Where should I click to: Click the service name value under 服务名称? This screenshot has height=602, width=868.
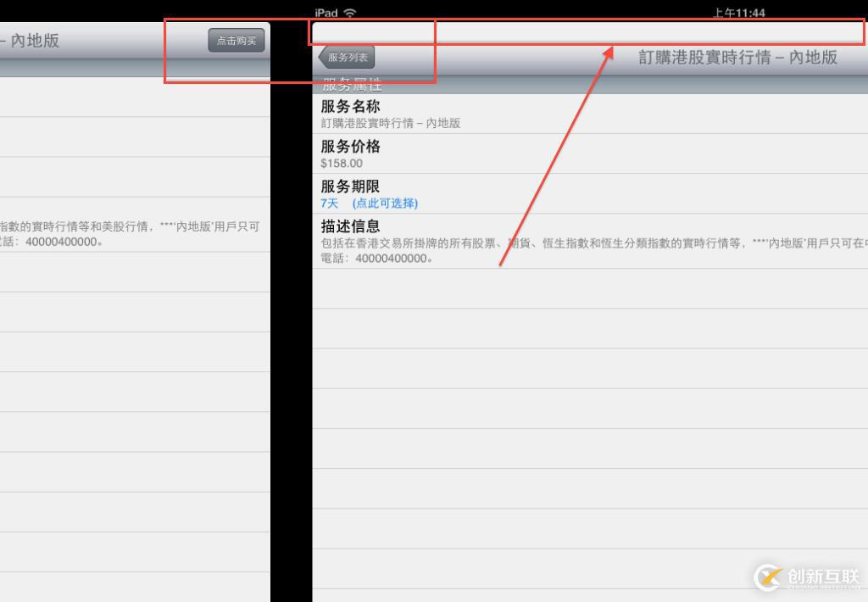[x=390, y=123]
